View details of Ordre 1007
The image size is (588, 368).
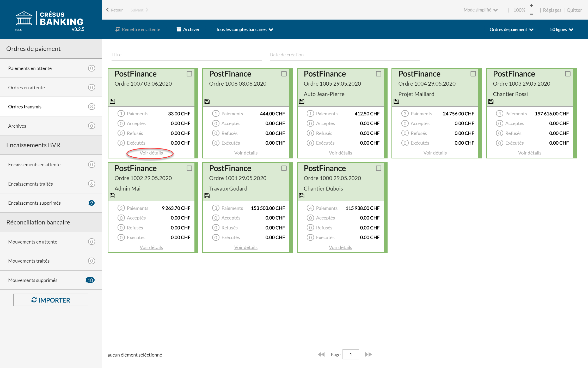tap(151, 153)
